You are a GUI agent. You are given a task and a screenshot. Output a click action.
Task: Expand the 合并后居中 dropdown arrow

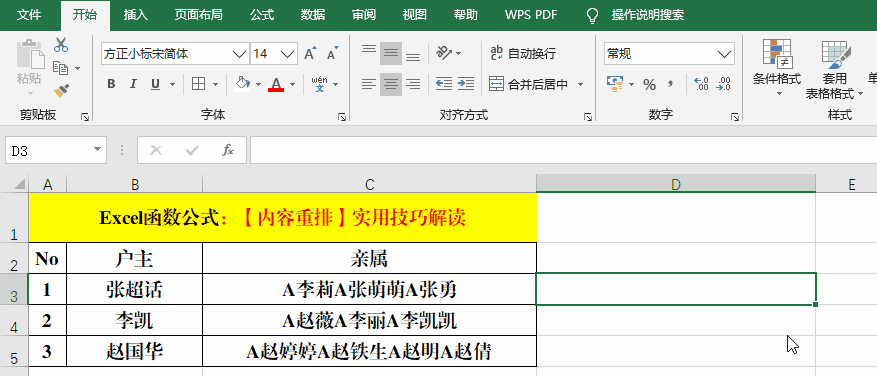(580, 84)
